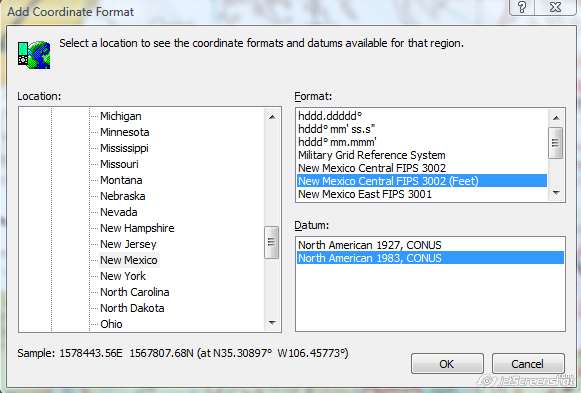
Task: Select North Dakota in the Location tree
Action: 132,308
